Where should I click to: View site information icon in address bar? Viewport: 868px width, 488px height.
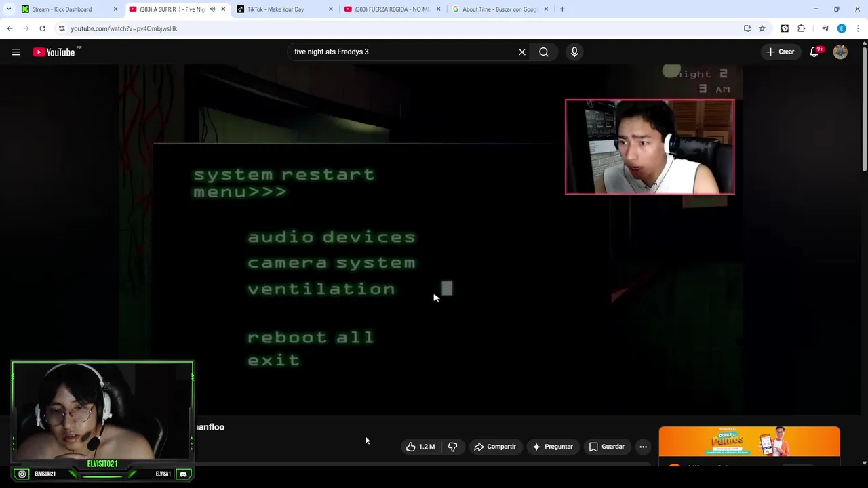62,28
